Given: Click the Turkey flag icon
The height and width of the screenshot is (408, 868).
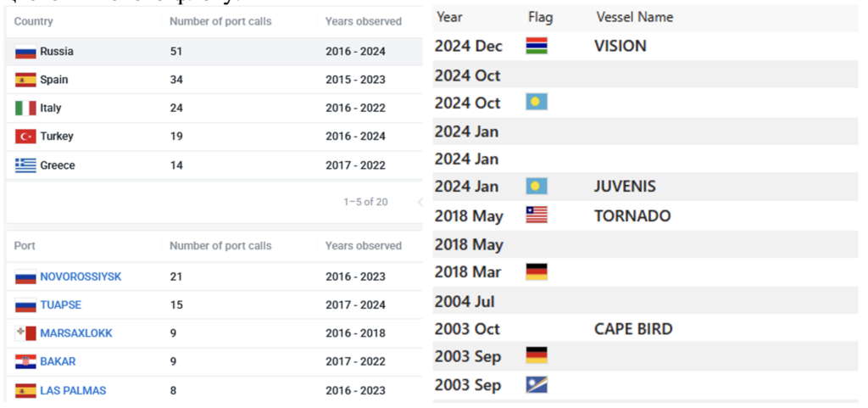Looking at the screenshot, I should pos(25,137).
